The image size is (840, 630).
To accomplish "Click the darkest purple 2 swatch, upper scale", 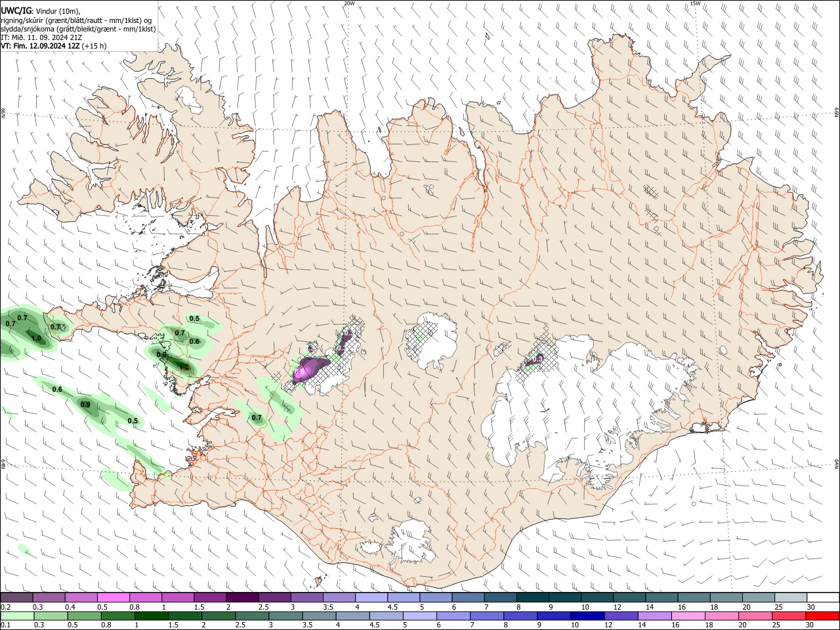I will point(242,597).
